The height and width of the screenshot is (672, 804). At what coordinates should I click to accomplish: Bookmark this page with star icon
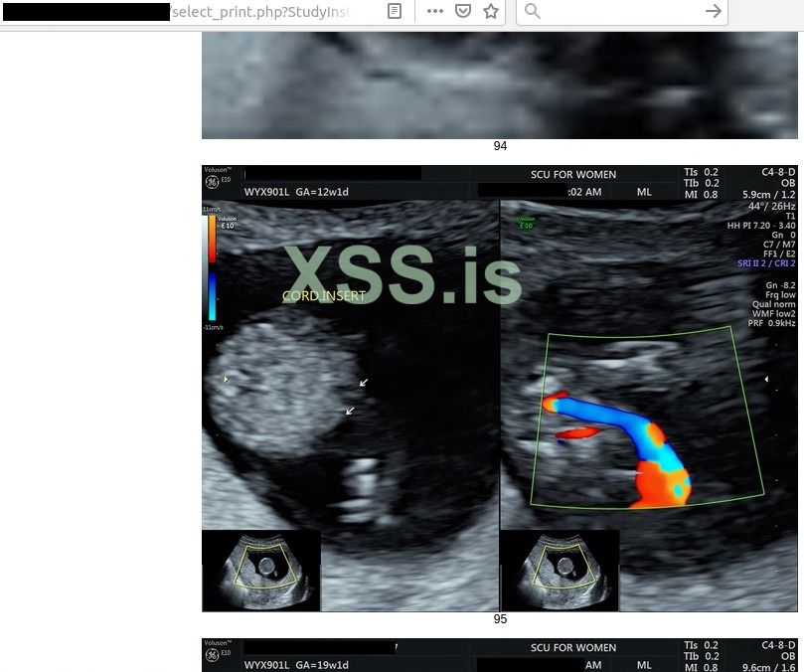coord(491,11)
